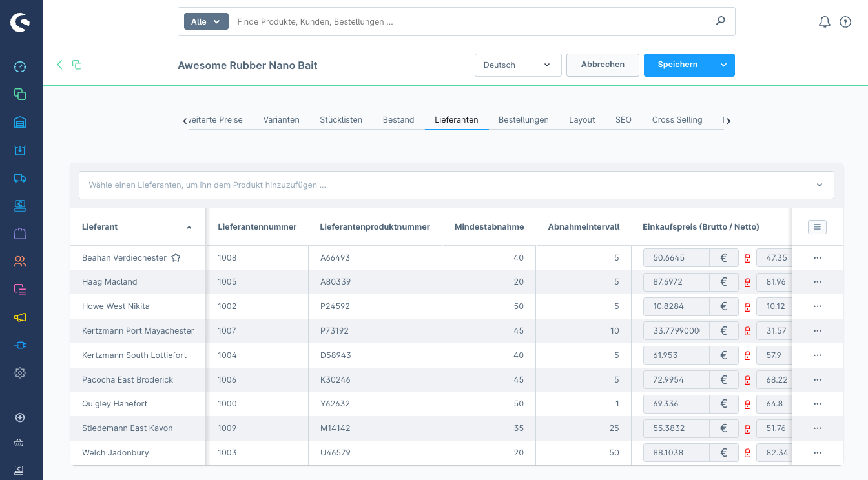Unlock the price field for Welch Jadonbury
The width and height of the screenshot is (868, 480).
pyautogui.click(x=747, y=452)
